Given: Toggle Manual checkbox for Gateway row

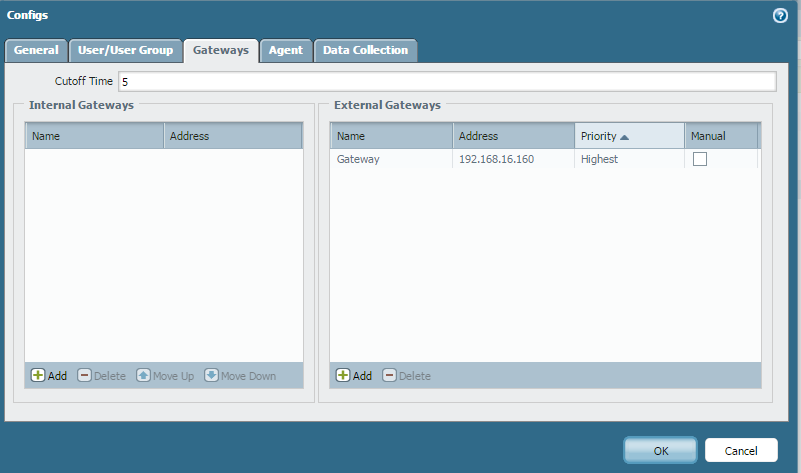Looking at the screenshot, I should [700, 159].
